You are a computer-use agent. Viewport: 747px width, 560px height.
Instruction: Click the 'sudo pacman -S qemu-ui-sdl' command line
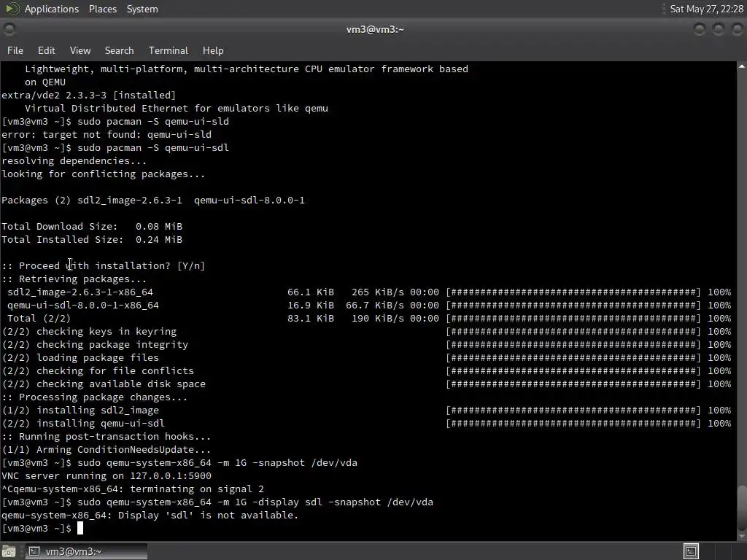pyautogui.click(x=153, y=147)
